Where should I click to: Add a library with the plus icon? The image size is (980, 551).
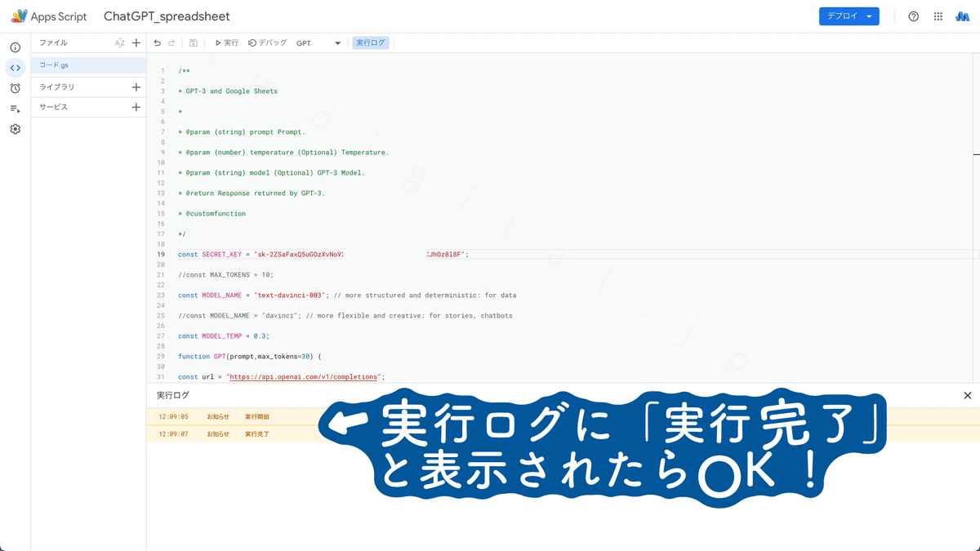(x=136, y=87)
